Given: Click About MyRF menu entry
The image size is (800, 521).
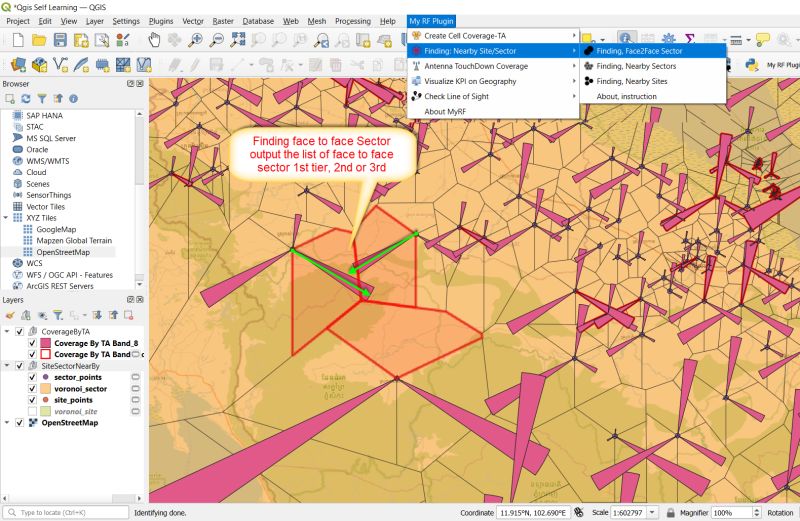Looking at the screenshot, I should 493,111.
